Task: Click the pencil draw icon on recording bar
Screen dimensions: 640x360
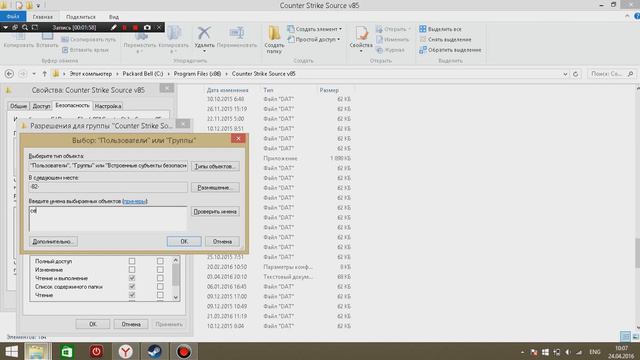Action: (113, 27)
